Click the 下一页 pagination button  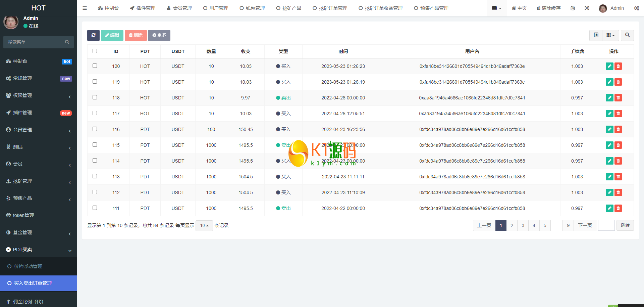pyautogui.click(x=585, y=225)
